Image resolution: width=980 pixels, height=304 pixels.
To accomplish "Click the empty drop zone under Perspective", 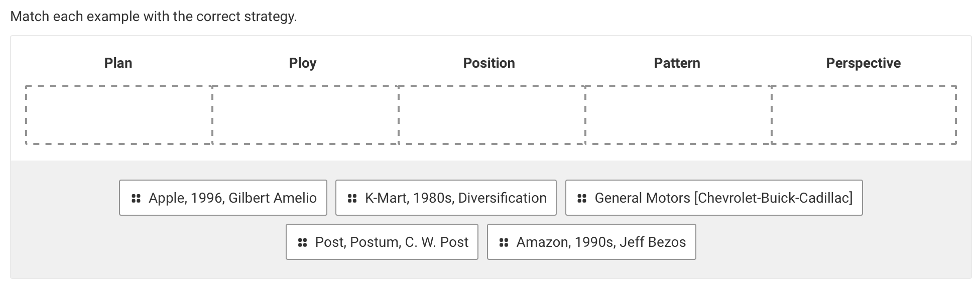I will pos(864,115).
